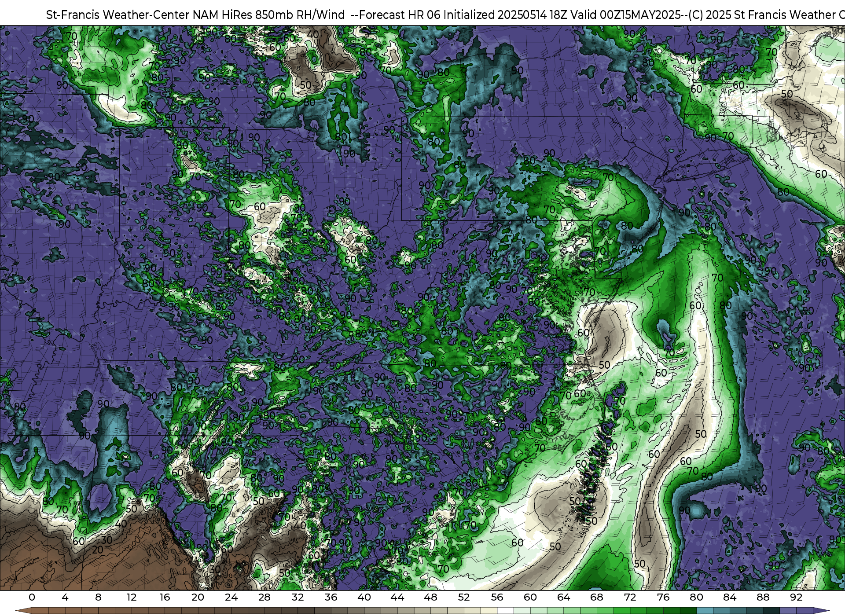The width and height of the screenshot is (845, 616).
Task: Click 'Forecast HR 06' in the title
Action: tap(400, 15)
